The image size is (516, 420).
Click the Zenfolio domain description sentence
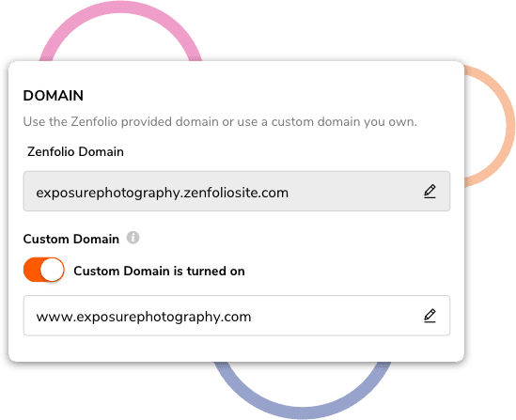tap(220, 122)
